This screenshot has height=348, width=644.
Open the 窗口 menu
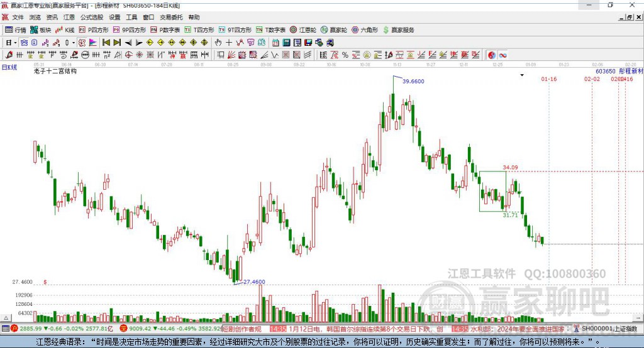click(x=148, y=17)
